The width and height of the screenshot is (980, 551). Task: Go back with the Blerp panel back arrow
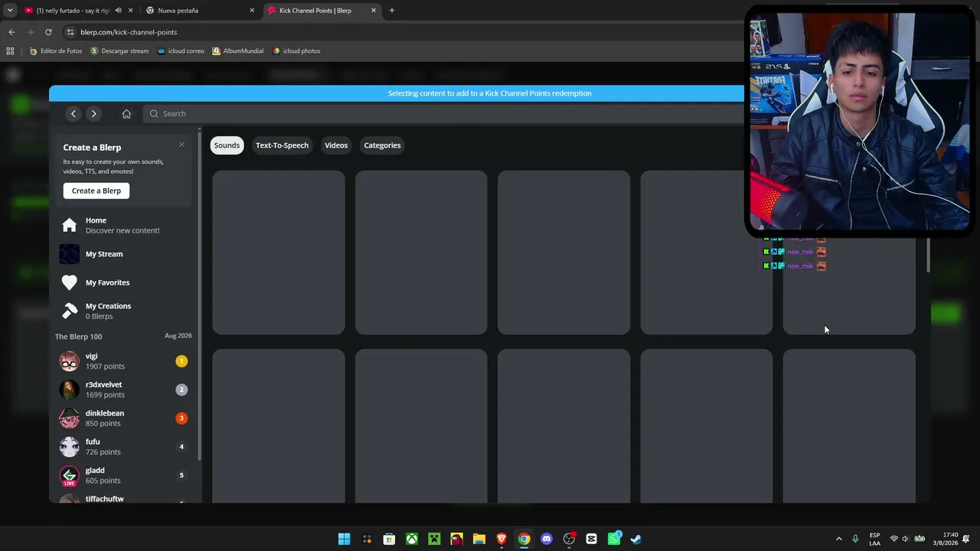tap(73, 114)
